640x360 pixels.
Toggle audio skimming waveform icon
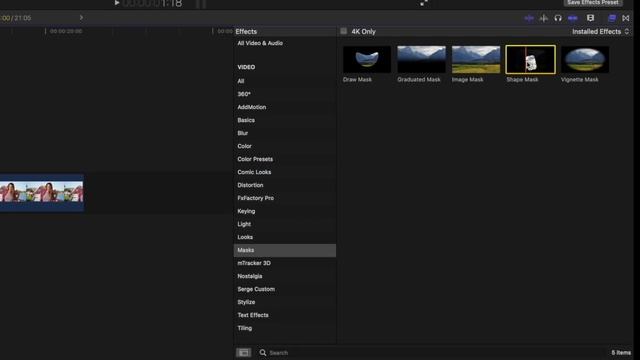pyautogui.click(x=544, y=18)
